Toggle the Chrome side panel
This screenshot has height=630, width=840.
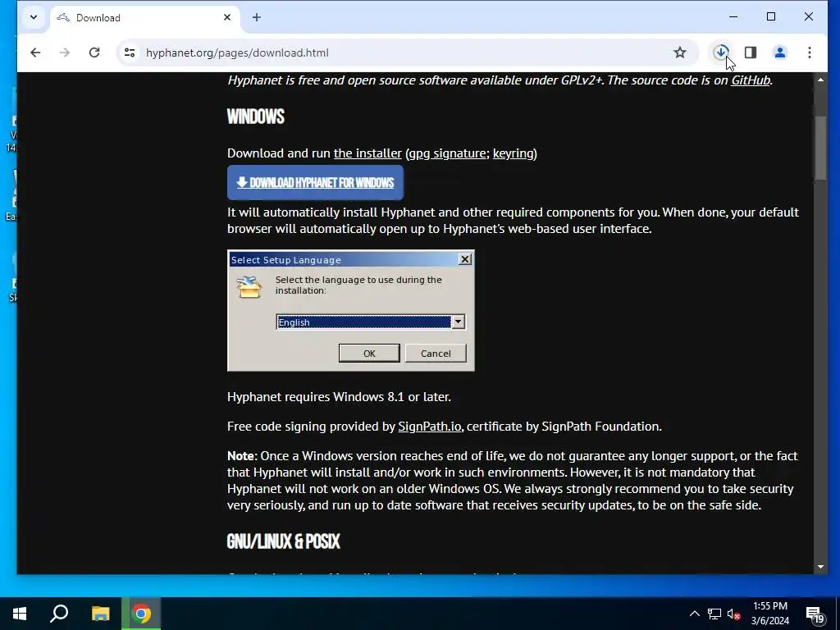[751, 52]
